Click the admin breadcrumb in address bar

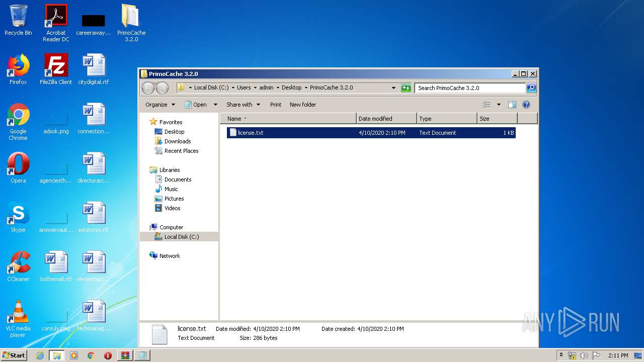click(266, 87)
